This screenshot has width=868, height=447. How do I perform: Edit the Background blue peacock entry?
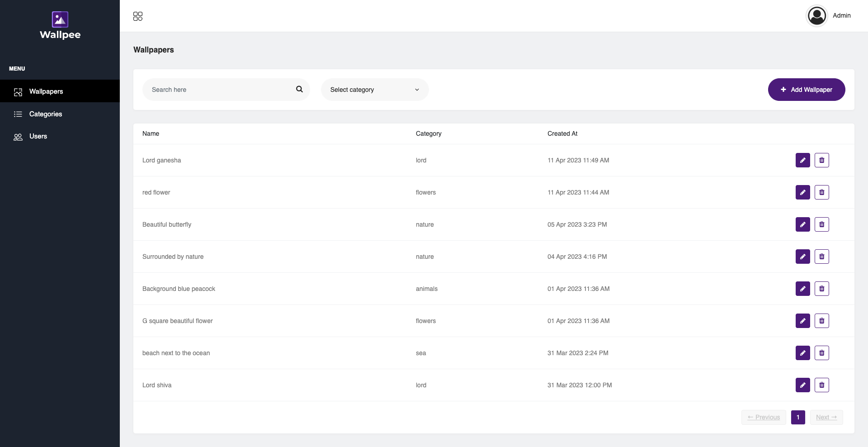coord(802,289)
